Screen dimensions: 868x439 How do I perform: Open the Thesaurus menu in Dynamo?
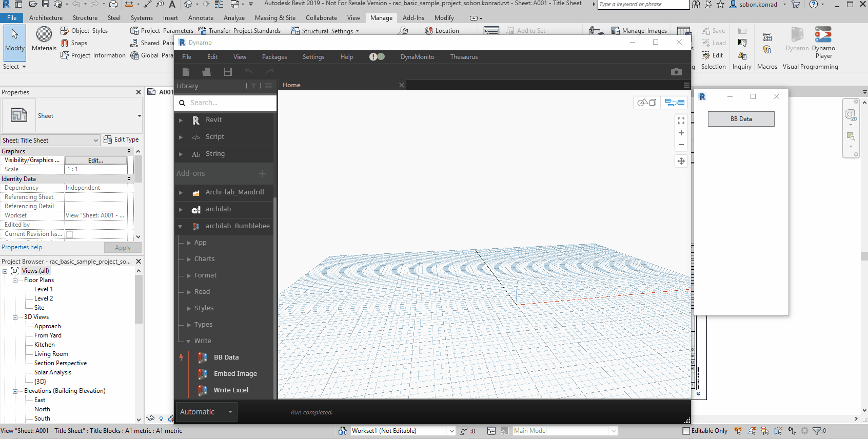tap(464, 57)
